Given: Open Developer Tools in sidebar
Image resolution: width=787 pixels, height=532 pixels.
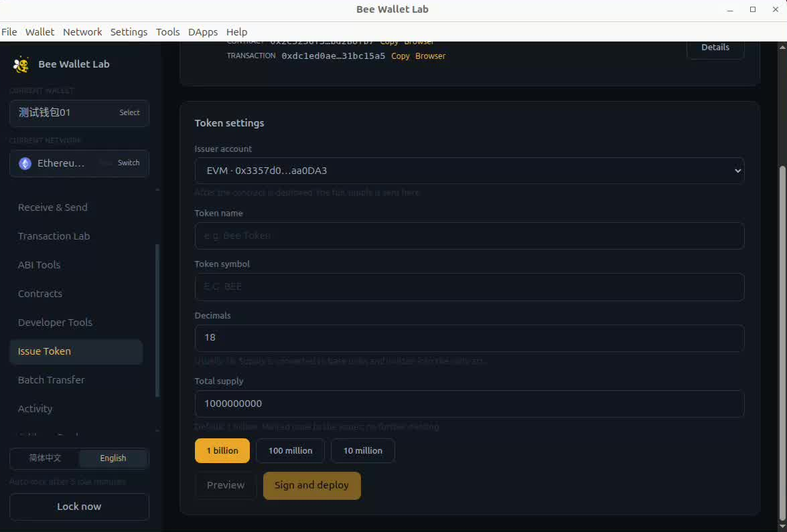Looking at the screenshot, I should click(x=76, y=323).
